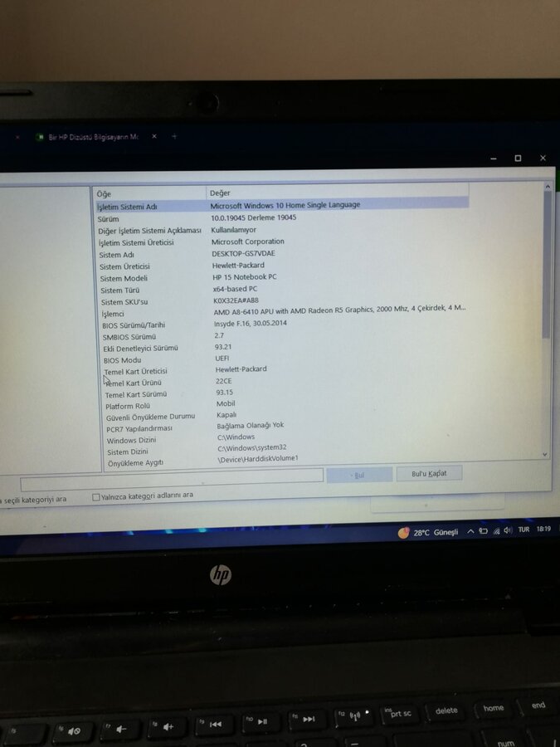
Task: Select the Sistem Dizini row
Action: coord(127,452)
